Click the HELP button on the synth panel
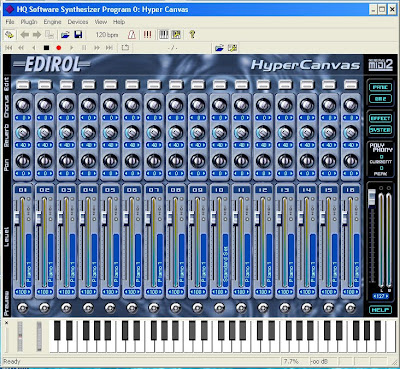The height and width of the screenshot is (369, 400). pos(380,310)
